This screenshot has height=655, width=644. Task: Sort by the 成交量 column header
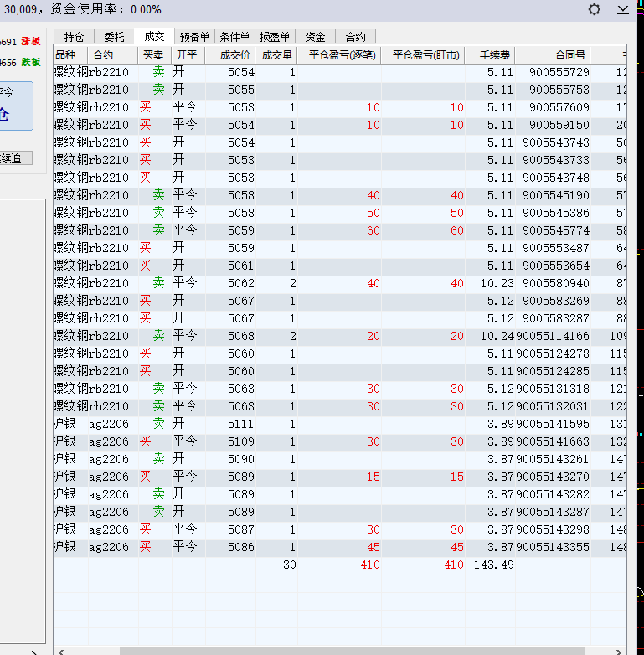[x=276, y=54]
